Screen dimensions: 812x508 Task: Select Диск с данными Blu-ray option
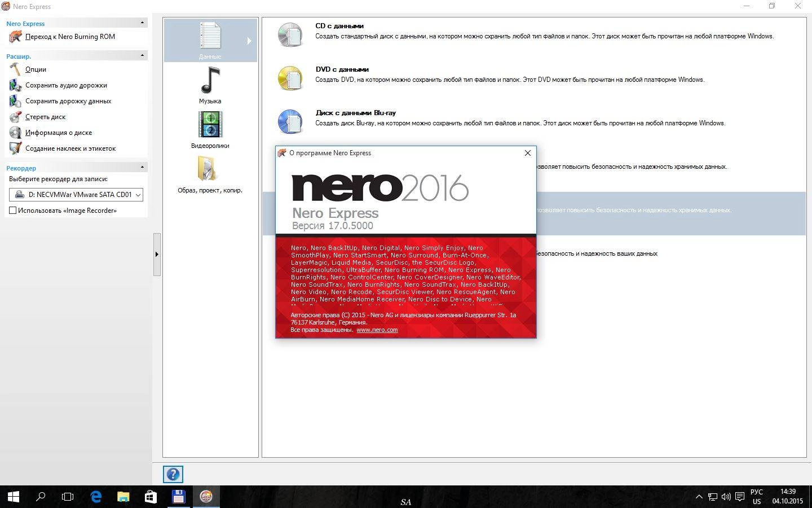[x=355, y=113]
